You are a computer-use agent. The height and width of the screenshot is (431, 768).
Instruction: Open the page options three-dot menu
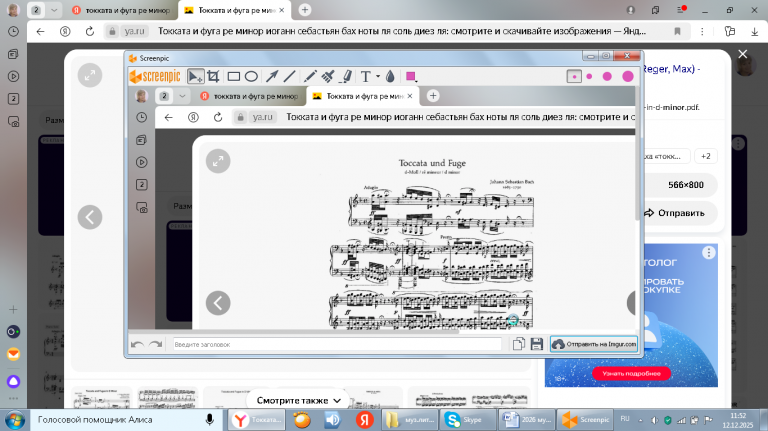[702, 31]
